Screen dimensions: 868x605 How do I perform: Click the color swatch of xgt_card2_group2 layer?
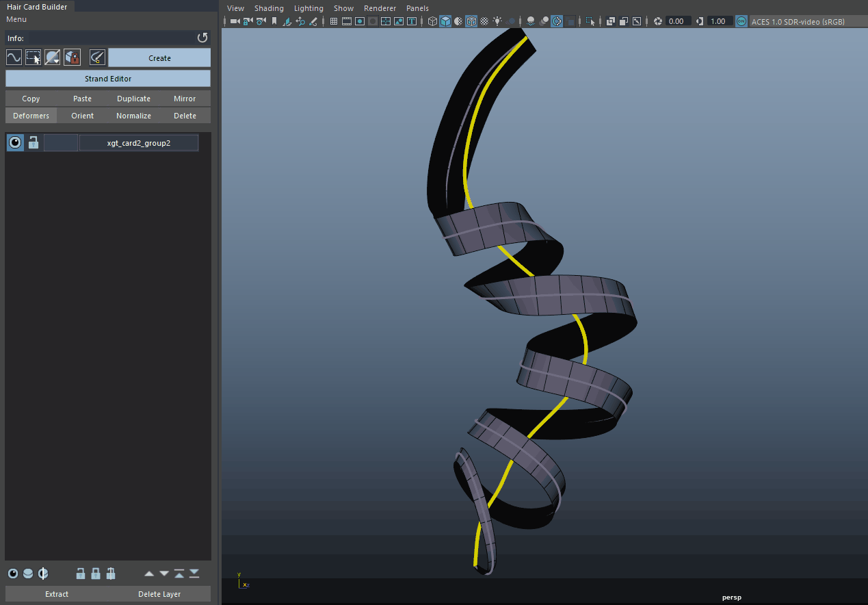tap(61, 142)
